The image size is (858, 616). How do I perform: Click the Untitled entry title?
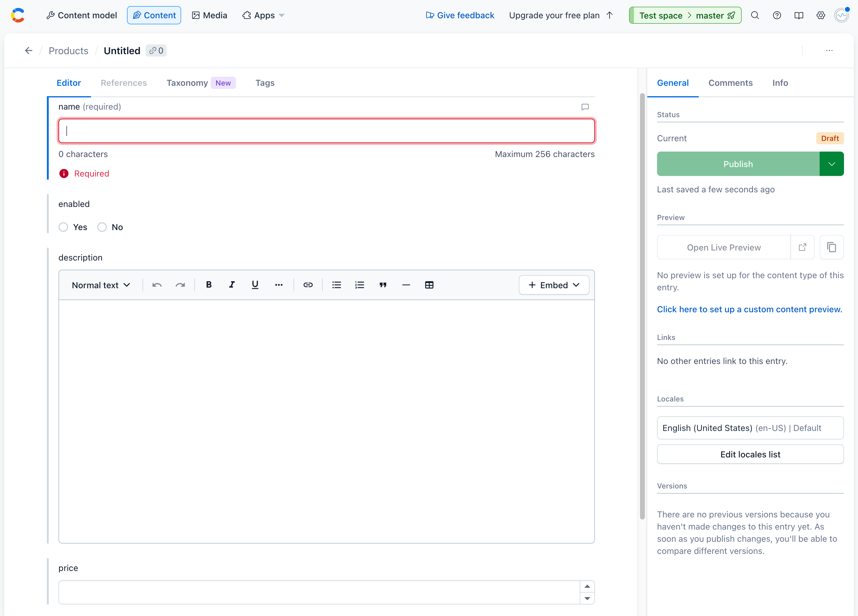point(122,51)
